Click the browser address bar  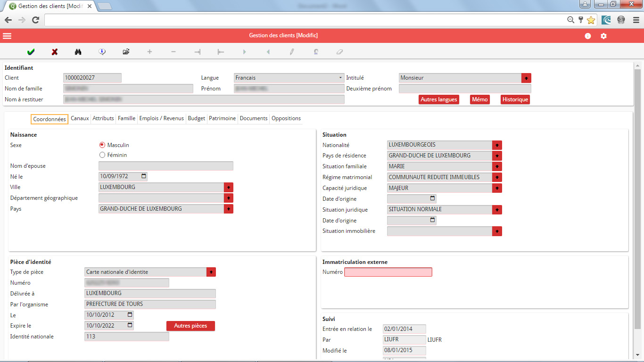click(x=305, y=20)
